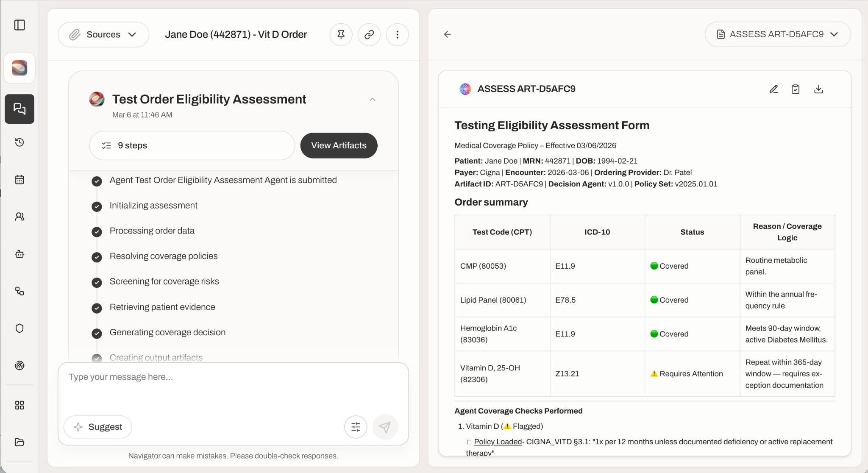Pin the Jane Doe conversation

pos(341,34)
